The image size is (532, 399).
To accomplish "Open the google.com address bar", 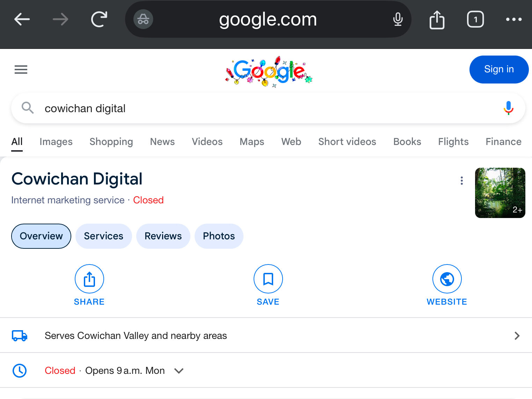I will coord(268,19).
